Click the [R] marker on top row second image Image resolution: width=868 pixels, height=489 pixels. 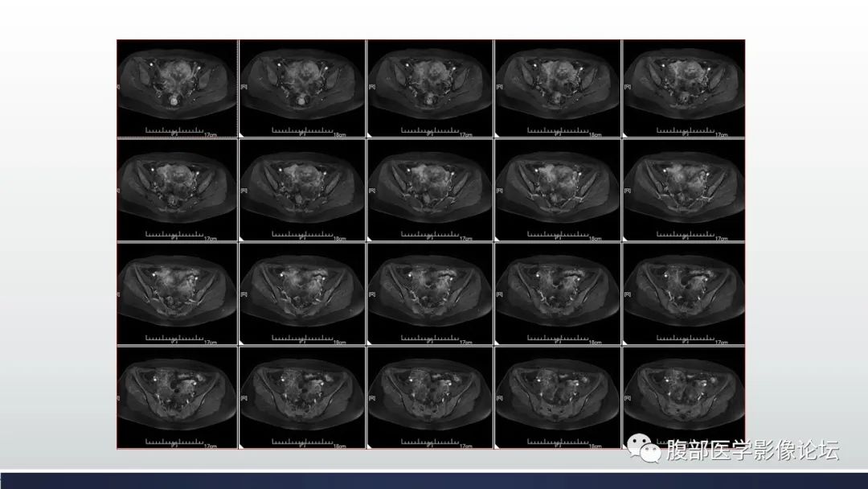click(244, 86)
